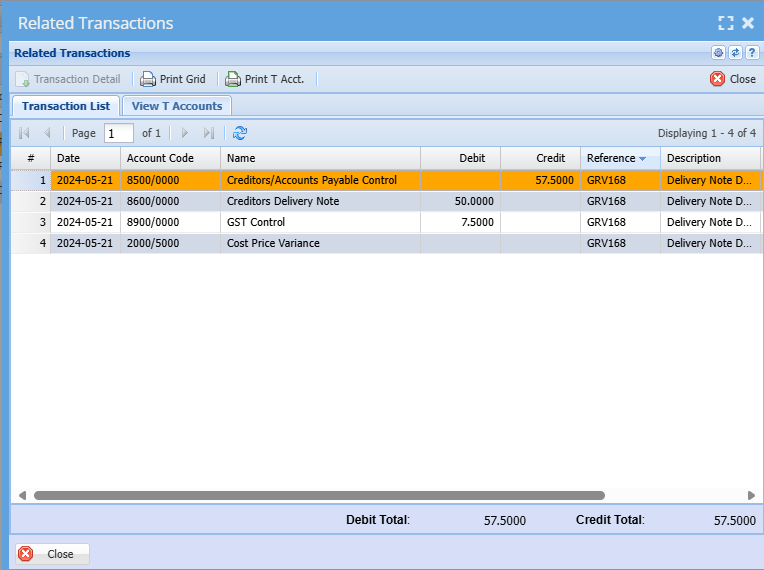Click the panel header refresh icon
Image resolution: width=764 pixels, height=570 pixels.
[735, 53]
